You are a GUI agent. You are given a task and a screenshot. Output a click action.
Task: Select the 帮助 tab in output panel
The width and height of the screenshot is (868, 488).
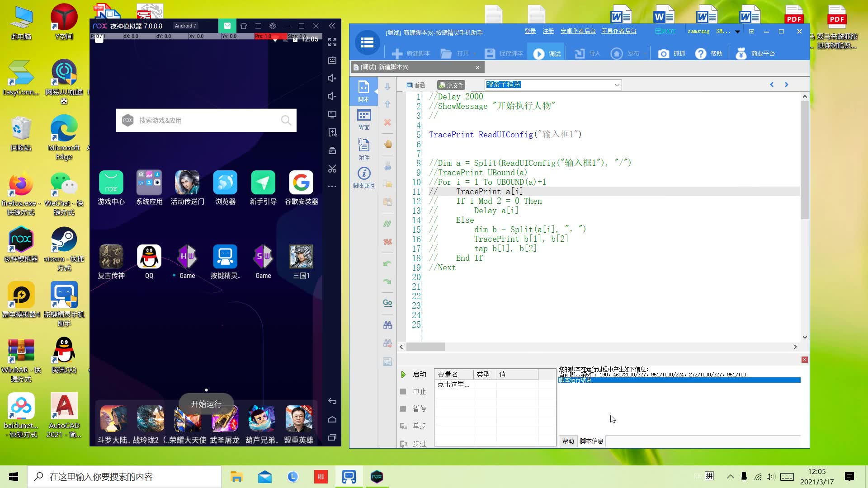(568, 441)
